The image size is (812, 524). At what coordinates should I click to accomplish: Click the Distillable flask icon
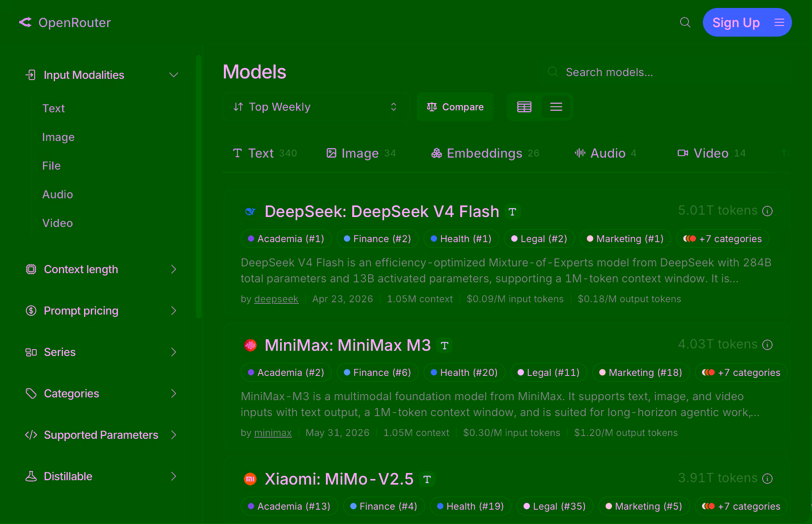click(x=31, y=476)
